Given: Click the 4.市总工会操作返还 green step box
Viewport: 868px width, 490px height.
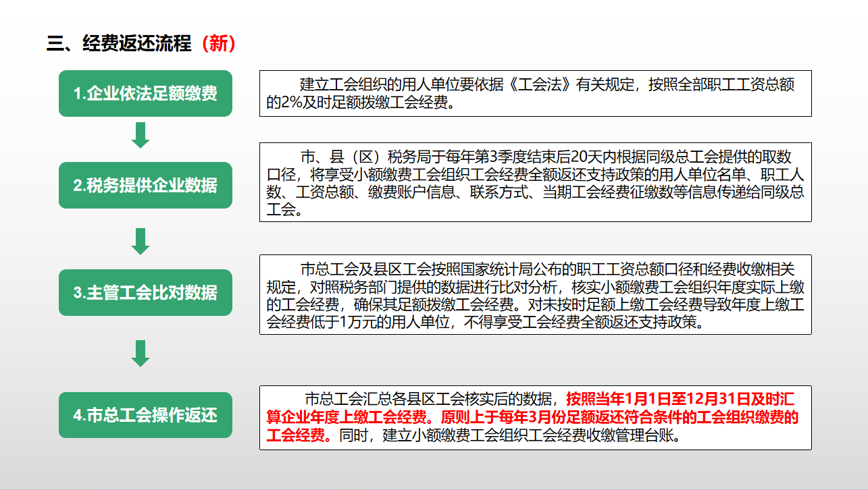Looking at the screenshot, I should click(x=145, y=414).
